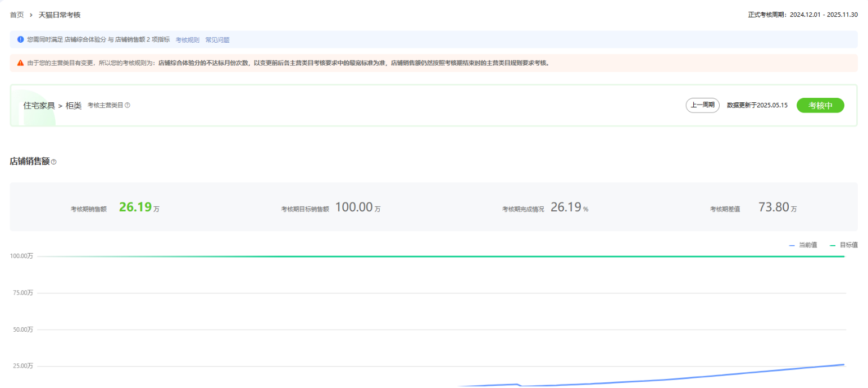
Task: Click help icon beside 考核主营类目
Action: (x=128, y=105)
